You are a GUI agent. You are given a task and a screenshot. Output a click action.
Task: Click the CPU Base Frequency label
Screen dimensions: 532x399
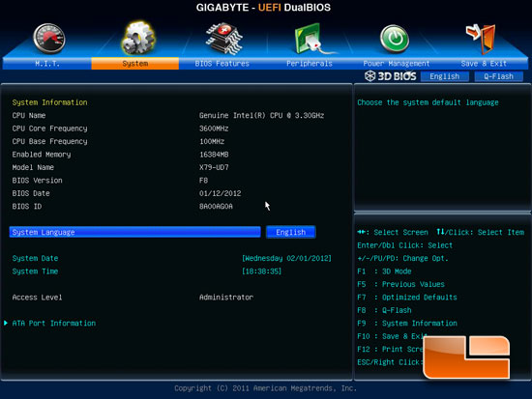pos(49,141)
